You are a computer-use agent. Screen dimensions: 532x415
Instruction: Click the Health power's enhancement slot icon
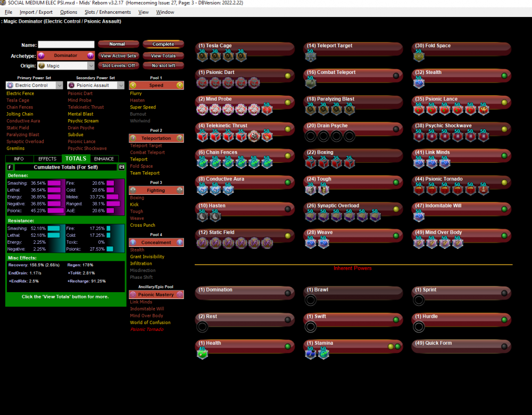(202, 353)
